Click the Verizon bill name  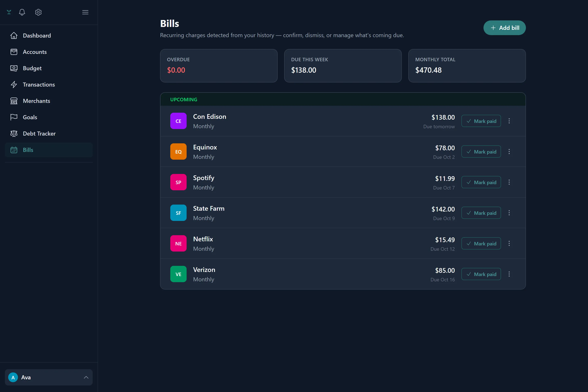(x=204, y=270)
